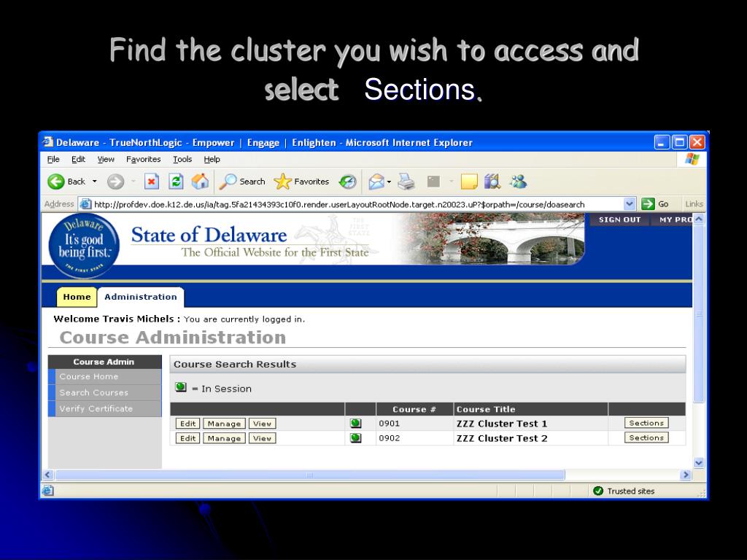Click scroll down arrow on vertical scrollbar
Viewport: 747px width, 560px height.
point(699,462)
